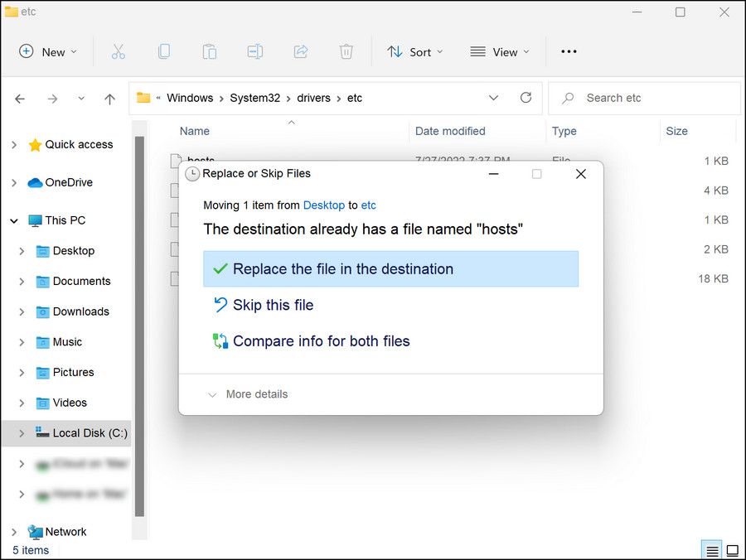Click the Desktop link in dialog
Image resolution: width=746 pixels, height=560 pixels.
click(x=324, y=205)
